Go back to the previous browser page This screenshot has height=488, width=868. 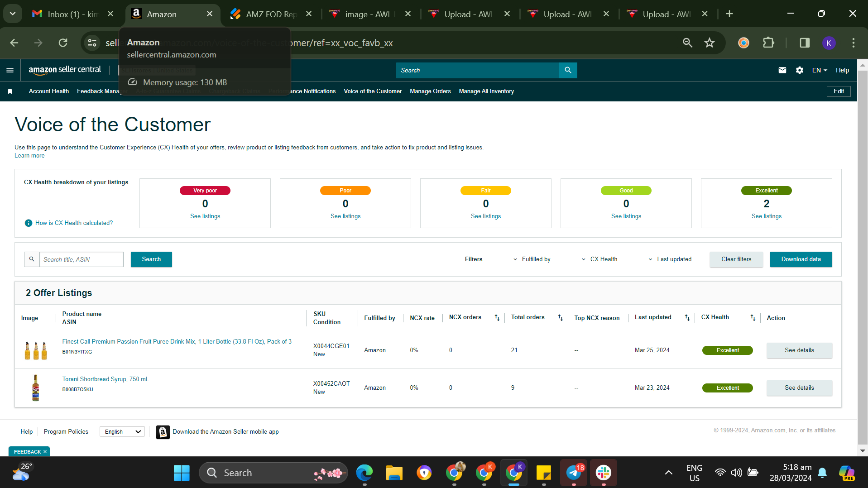click(14, 43)
